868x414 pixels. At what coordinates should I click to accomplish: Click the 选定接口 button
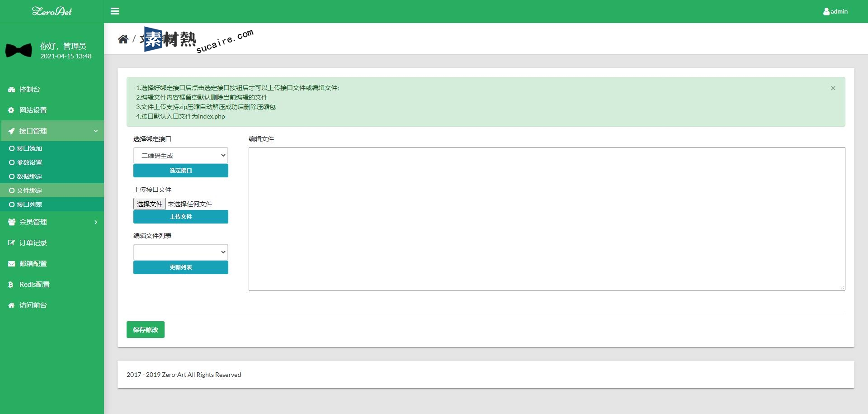coord(180,171)
